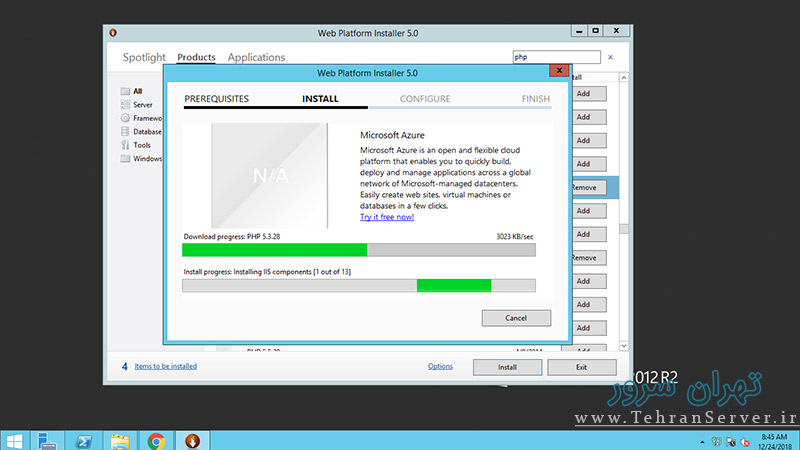The height and width of the screenshot is (450, 800).
Task: Open Server Manager from the taskbar
Action: pos(46,440)
